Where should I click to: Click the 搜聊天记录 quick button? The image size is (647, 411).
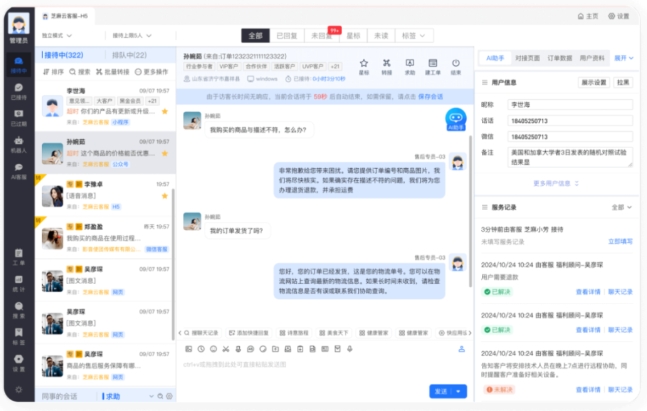tap(201, 333)
